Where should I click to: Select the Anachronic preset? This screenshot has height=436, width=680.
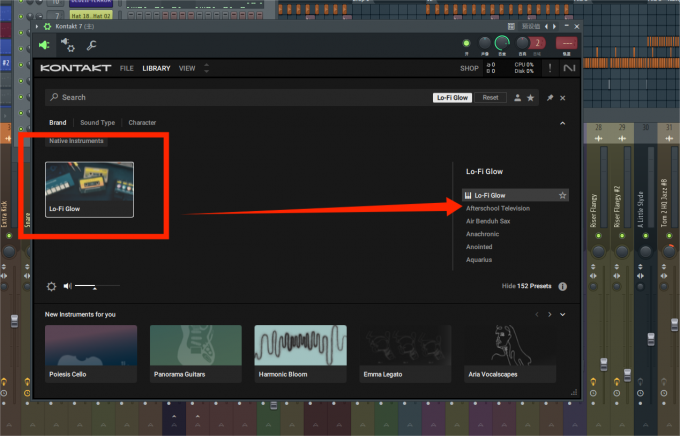482,234
